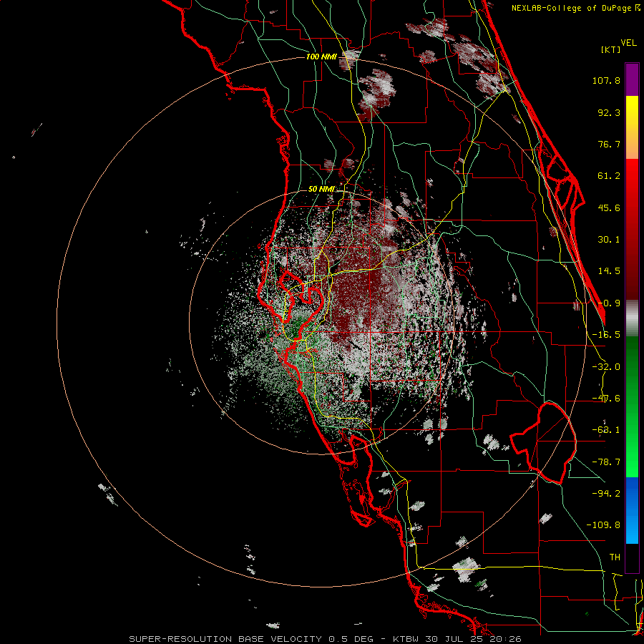This screenshot has height=644, width=644.
Task: Select the 14.5 velocity scale value
Action: pos(609,271)
